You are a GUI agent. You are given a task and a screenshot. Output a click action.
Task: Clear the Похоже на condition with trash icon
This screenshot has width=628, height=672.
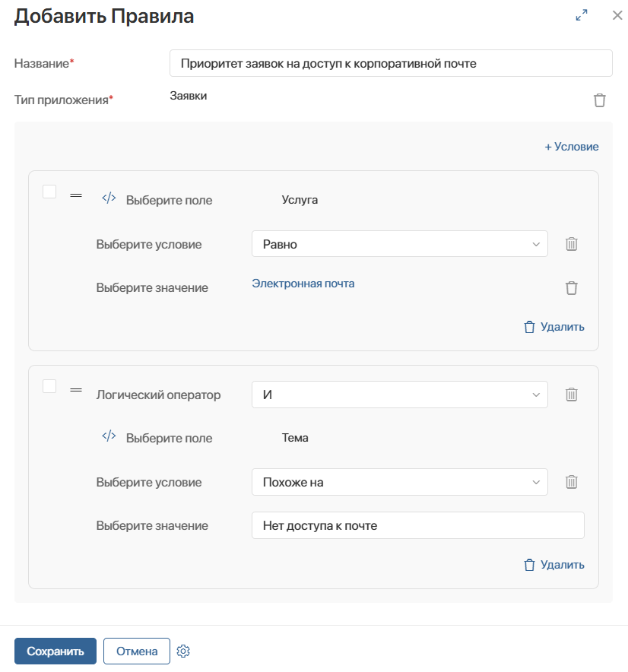(x=571, y=482)
